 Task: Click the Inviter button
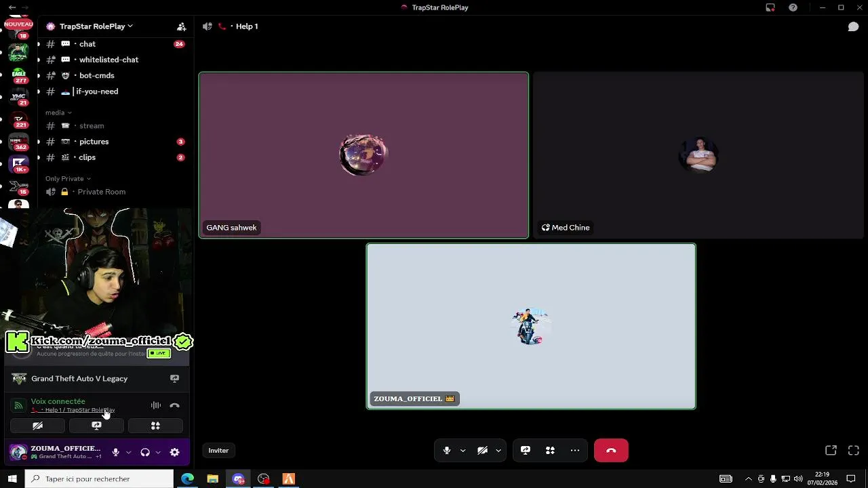click(218, 450)
